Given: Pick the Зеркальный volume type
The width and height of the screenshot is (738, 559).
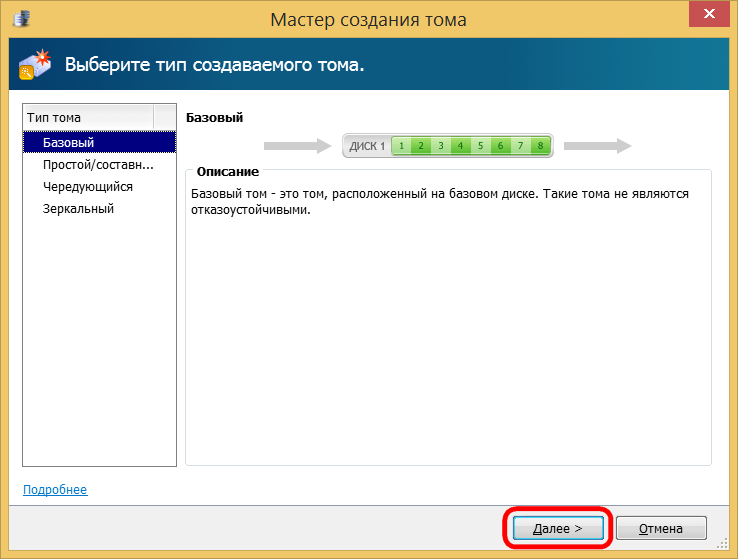Looking at the screenshot, I should pyautogui.click(x=78, y=209).
